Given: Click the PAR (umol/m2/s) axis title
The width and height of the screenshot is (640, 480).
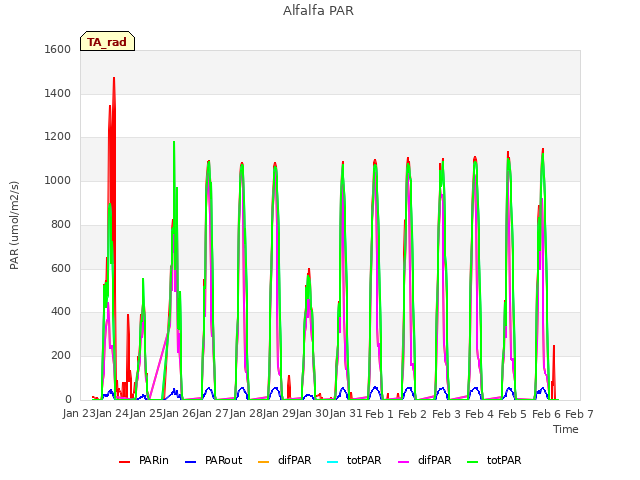Looking at the screenshot, I should point(14,225).
